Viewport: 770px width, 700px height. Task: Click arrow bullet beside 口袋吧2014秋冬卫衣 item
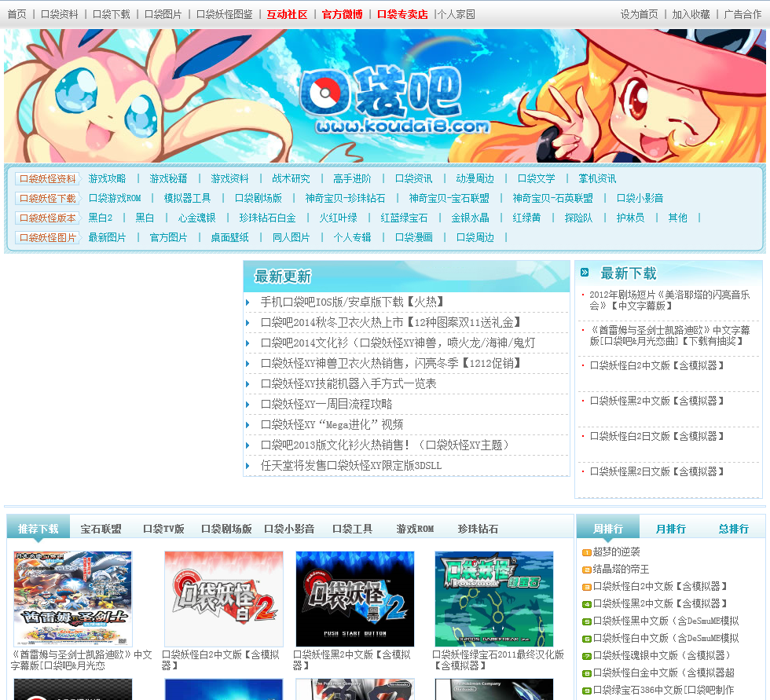pos(248,323)
